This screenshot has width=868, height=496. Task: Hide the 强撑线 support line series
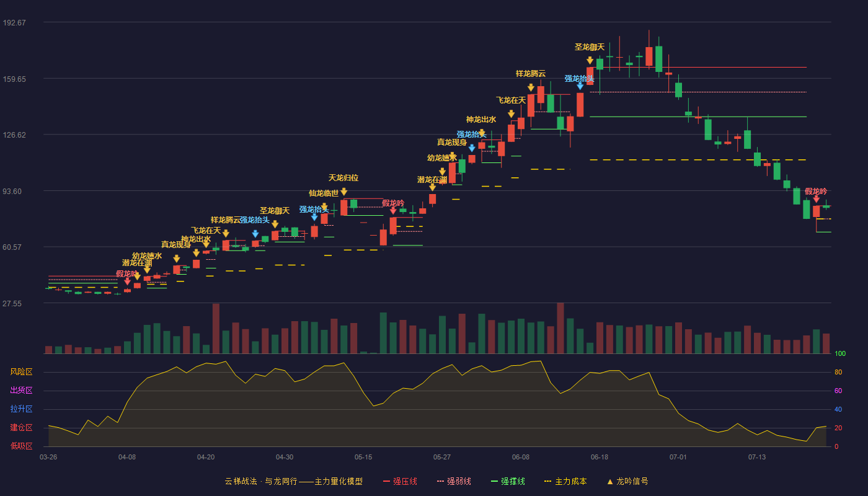click(x=508, y=481)
